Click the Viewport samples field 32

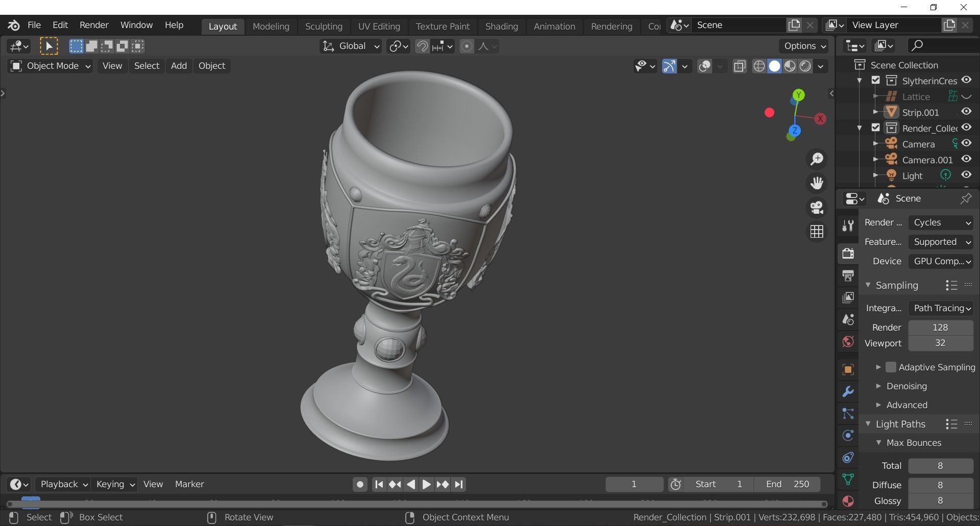click(941, 343)
